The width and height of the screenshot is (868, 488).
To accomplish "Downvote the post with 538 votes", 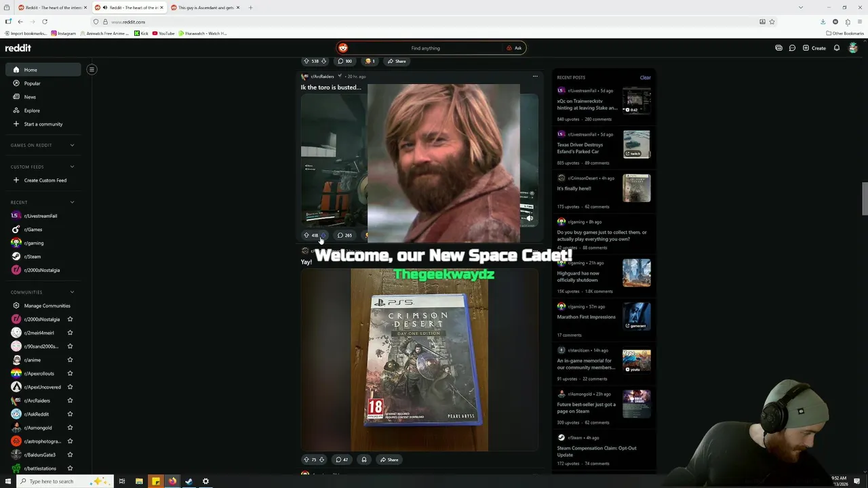I will tap(323, 61).
